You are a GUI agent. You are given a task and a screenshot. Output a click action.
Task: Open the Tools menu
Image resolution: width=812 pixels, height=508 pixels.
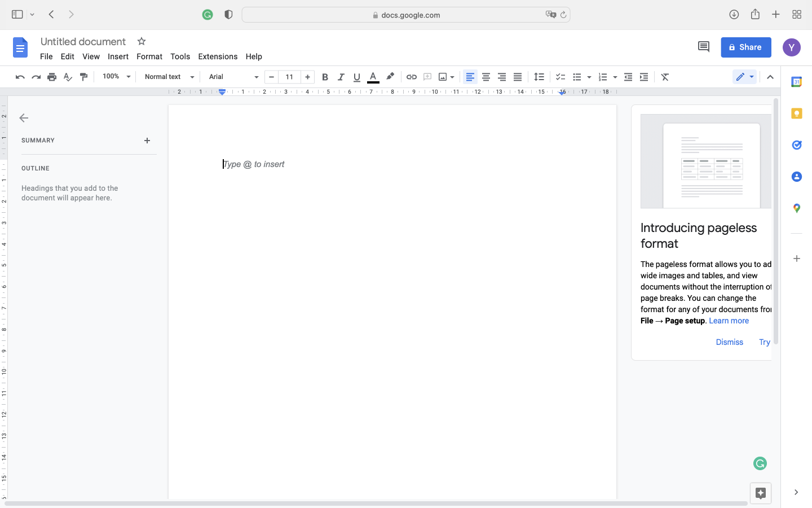point(180,56)
